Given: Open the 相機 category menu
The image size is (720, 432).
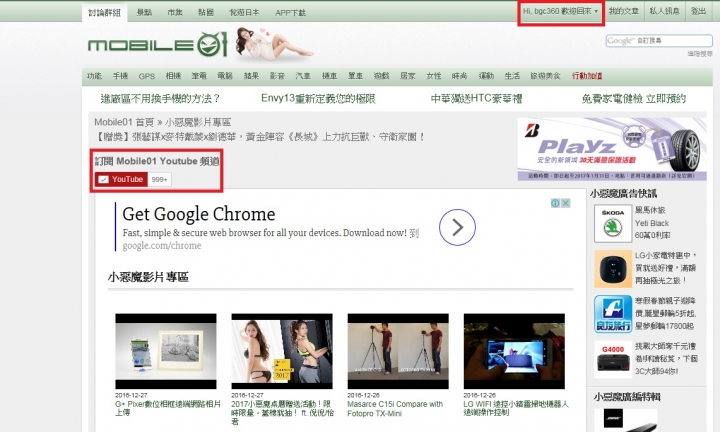Looking at the screenshot, I should coord(173,76).
